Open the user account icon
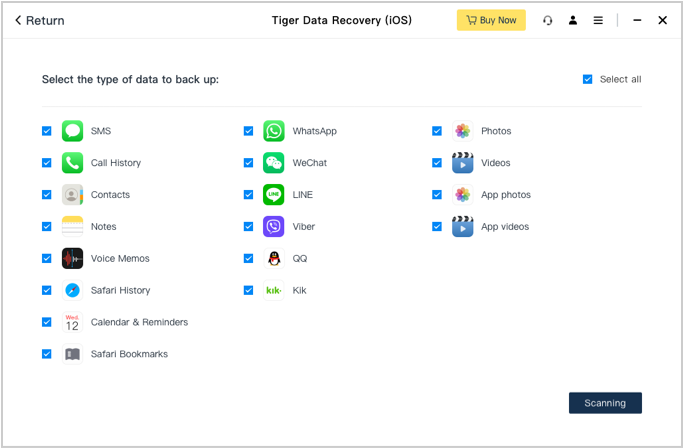 [573, 20]
